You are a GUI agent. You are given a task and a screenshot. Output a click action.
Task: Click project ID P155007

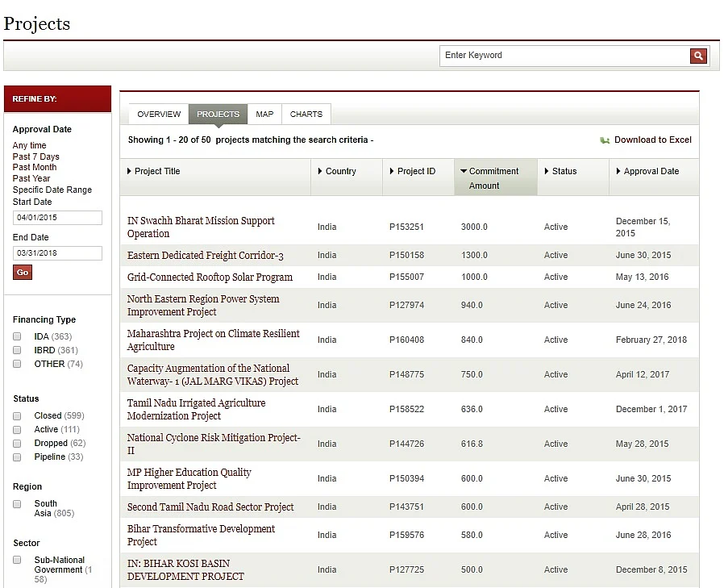(x=406, y=277)
